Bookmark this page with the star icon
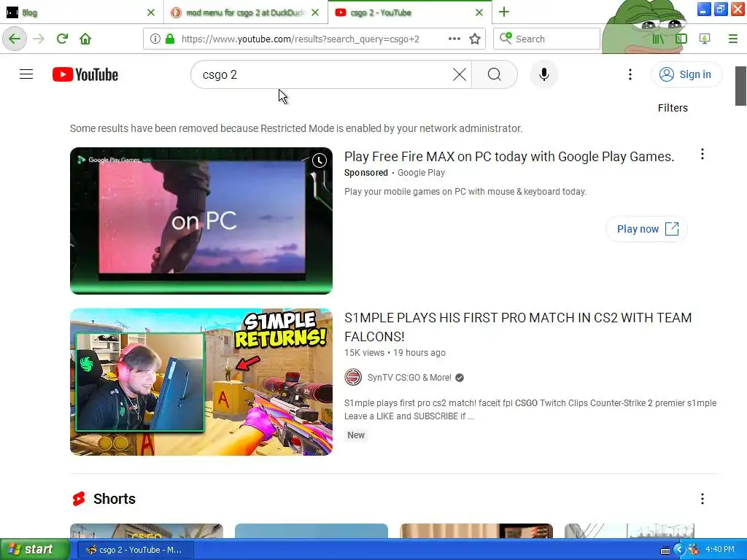The height and width of the screenshot is (560, 747). tap(474, 39)
